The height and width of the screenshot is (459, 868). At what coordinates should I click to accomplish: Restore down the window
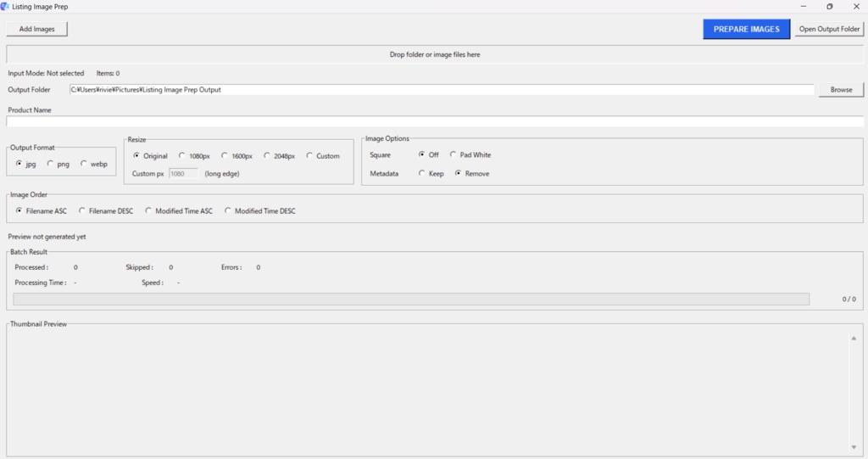click(829, 7)
